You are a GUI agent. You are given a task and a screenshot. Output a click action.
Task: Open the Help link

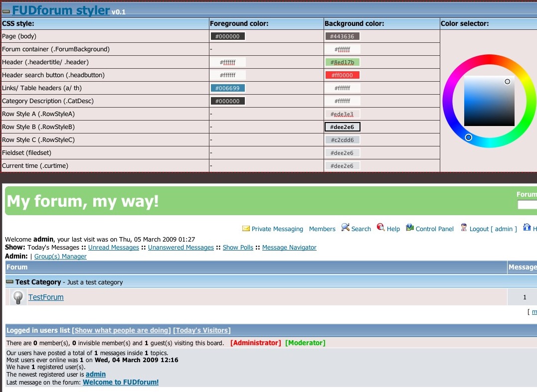click(393, 229)
